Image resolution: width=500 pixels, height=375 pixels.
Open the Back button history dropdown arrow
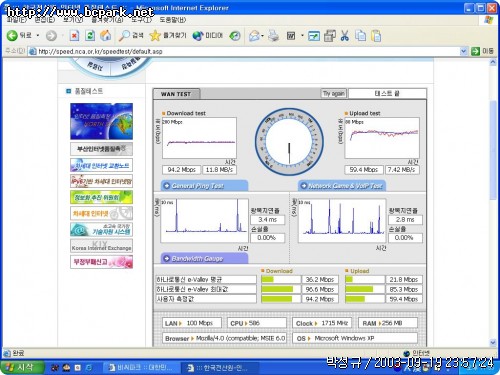point(38,35)
